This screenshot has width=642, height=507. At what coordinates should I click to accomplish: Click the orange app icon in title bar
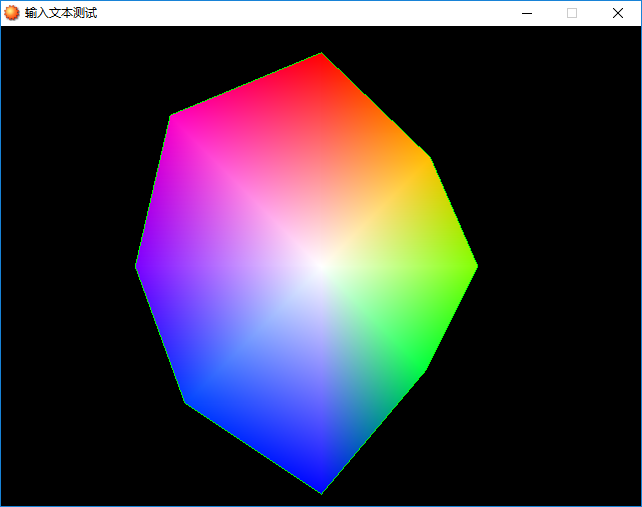(11, 13)
